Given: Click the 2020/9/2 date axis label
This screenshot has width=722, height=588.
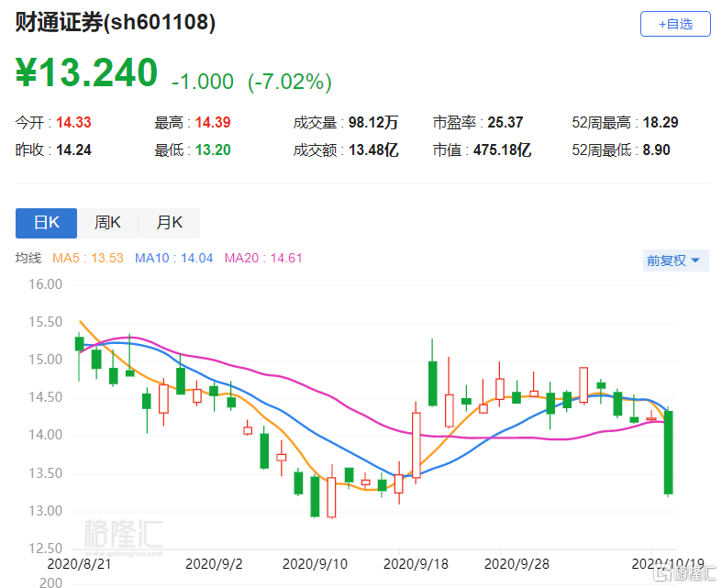Looking at the screenshot, I should [214, 564].
